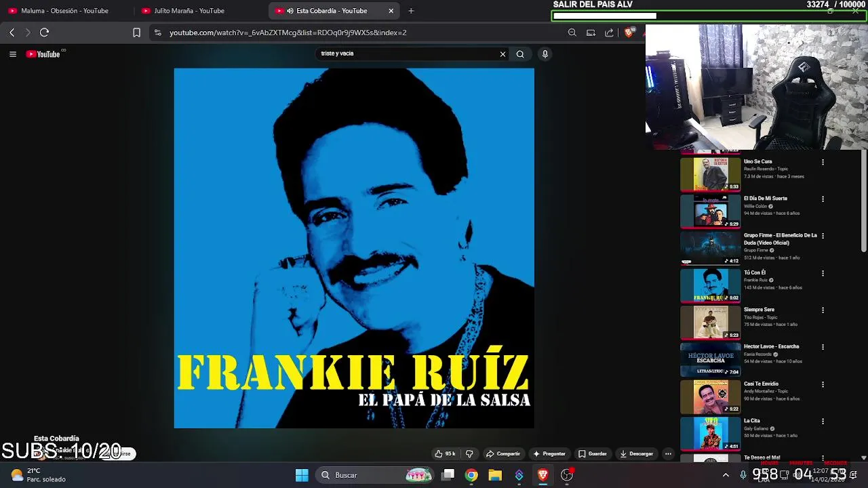Click the Brave browser taskbar icon

pyautogui.click(x=542, y=475)
